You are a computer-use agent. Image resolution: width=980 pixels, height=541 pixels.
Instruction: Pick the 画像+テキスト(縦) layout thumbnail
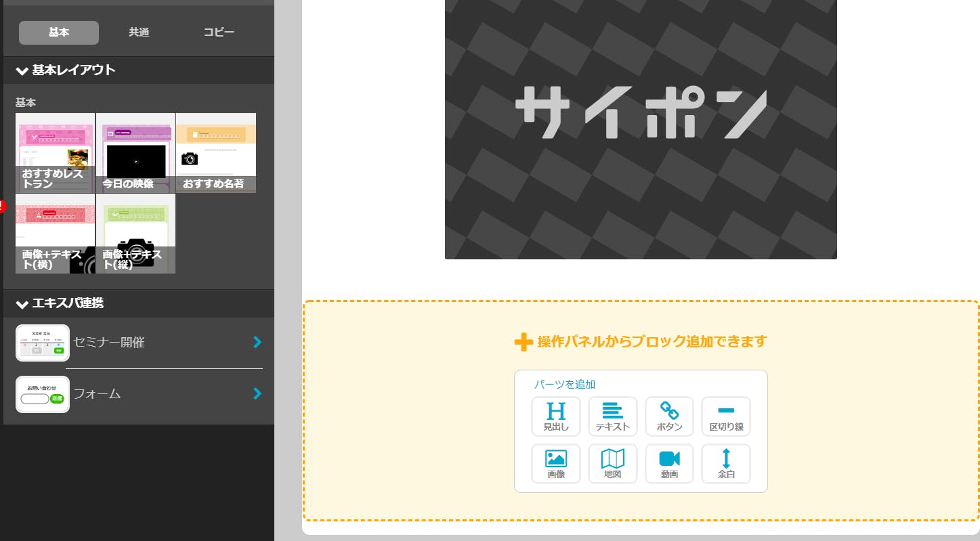135,234
